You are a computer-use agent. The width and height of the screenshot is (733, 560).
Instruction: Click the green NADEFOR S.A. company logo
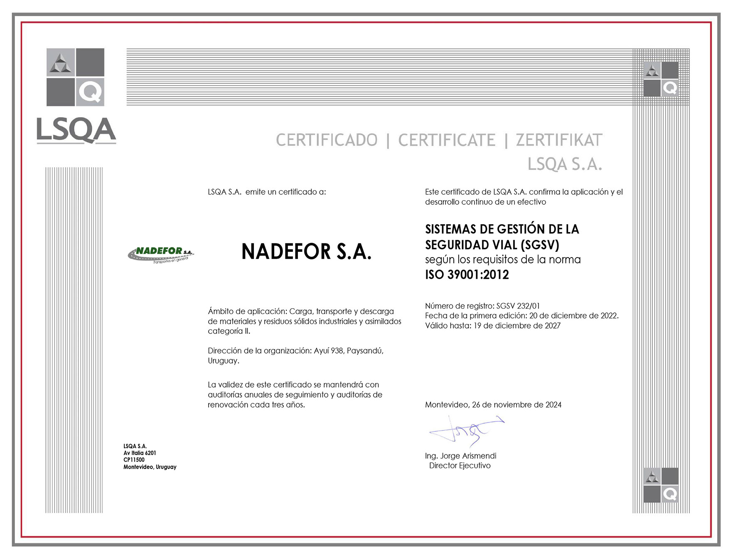[x=161, y=254]
